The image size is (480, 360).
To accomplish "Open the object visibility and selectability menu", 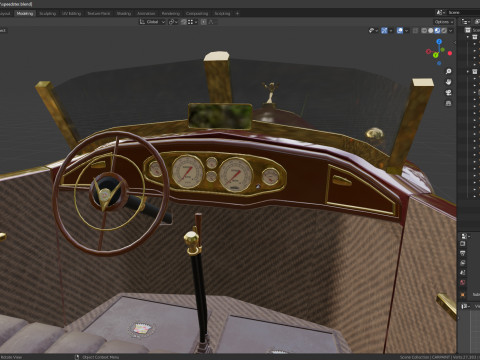I will pos(373,30).
